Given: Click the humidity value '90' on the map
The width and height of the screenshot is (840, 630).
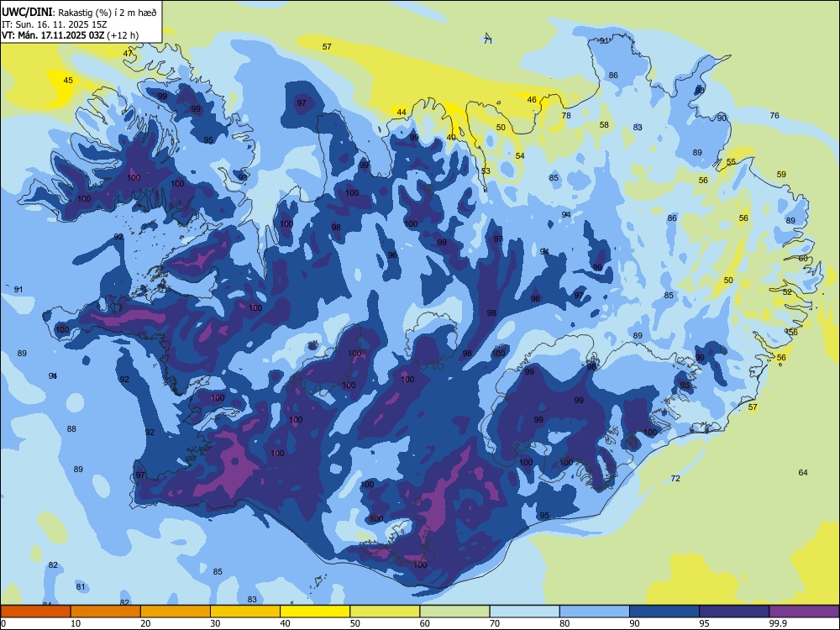Looking at the screenshot, I should pyautogui.click(x=722, y=118).
